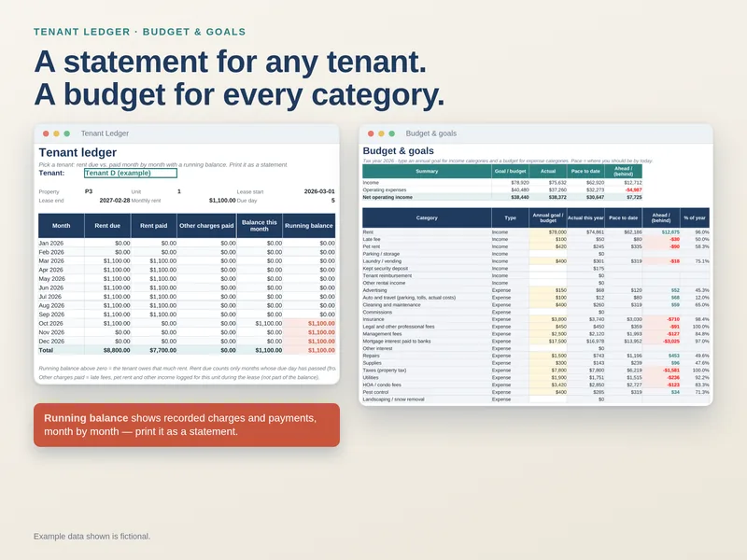
Task: Click 'Example data shown is fictional.' footnote
Action: click(x=92, y=537)
